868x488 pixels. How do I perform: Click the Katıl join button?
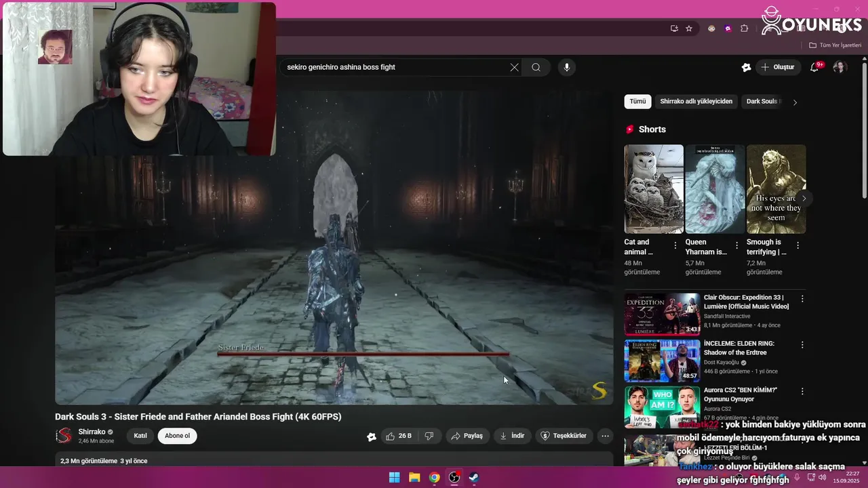(x=140, y=436)
